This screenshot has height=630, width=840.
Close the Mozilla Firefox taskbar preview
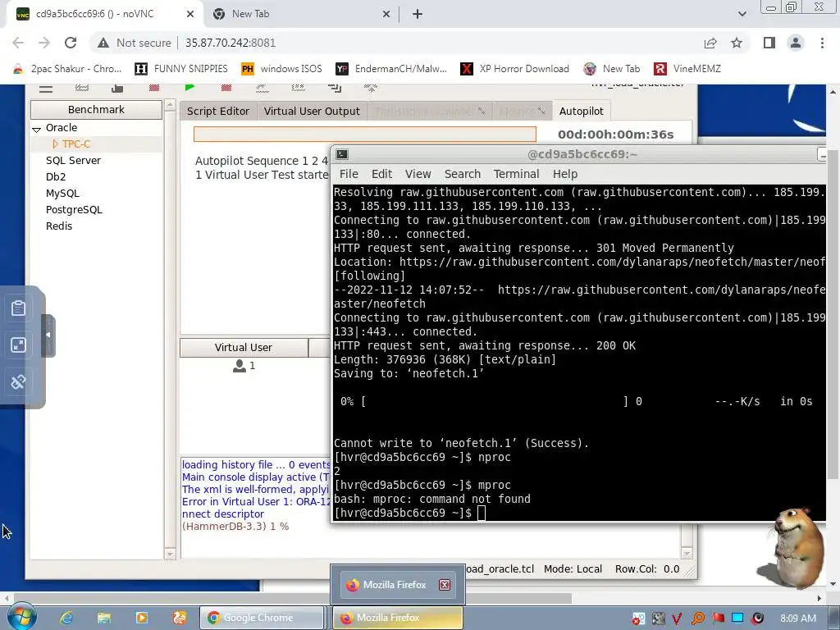click(x=445, y=584)
